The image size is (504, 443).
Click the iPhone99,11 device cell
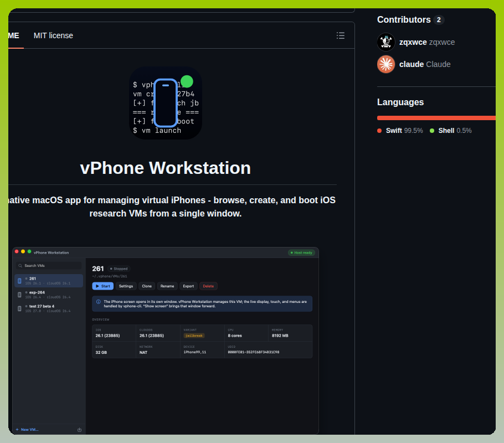[x=202, y=350]
